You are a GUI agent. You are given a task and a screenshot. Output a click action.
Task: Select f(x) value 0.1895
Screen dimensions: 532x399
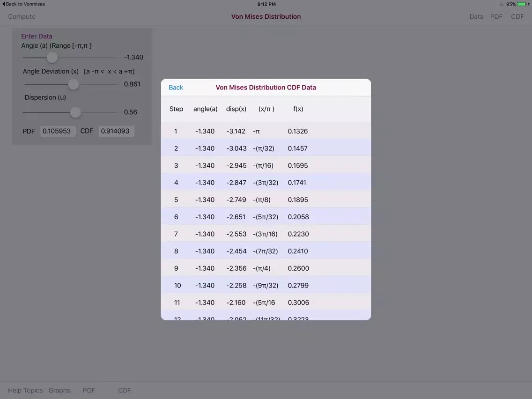point(298,200)
